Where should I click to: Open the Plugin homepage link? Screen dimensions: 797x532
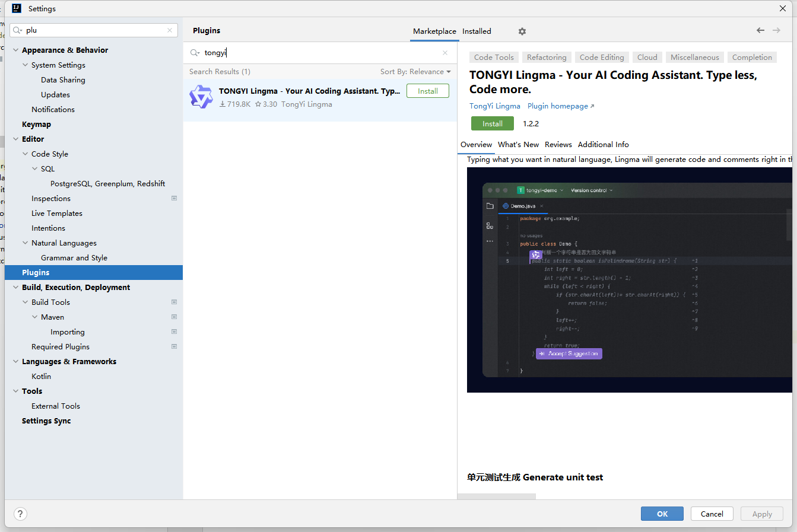[x=561, y=106]
